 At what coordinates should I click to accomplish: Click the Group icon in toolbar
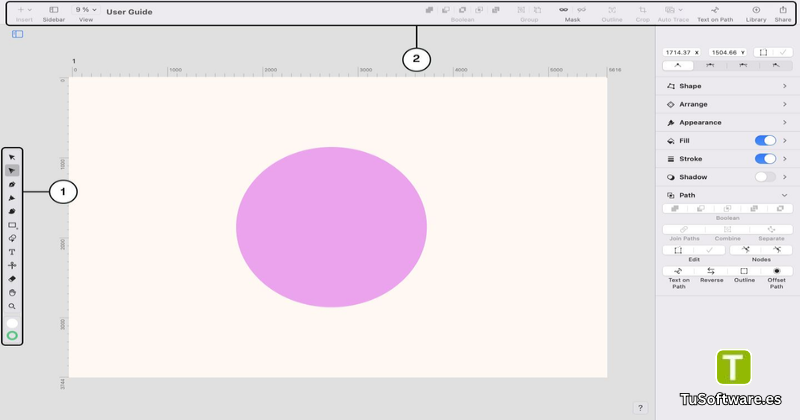coord(521,10)
